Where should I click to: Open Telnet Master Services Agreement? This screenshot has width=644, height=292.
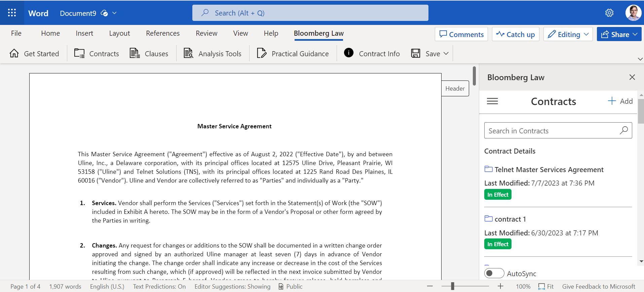pyautogui.click(x=549, y=169)
